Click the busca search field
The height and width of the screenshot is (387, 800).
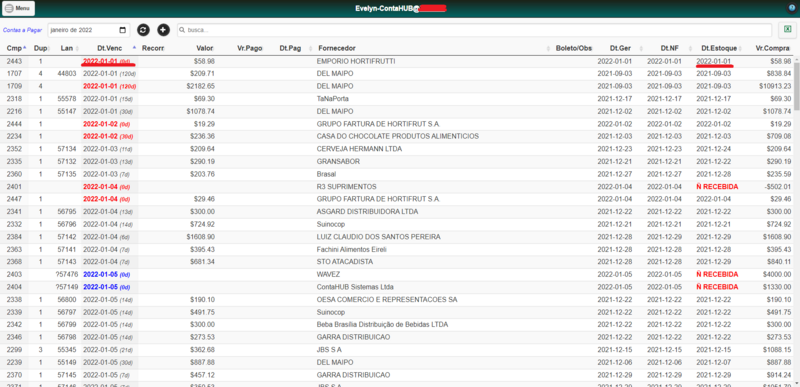(474, 30)
